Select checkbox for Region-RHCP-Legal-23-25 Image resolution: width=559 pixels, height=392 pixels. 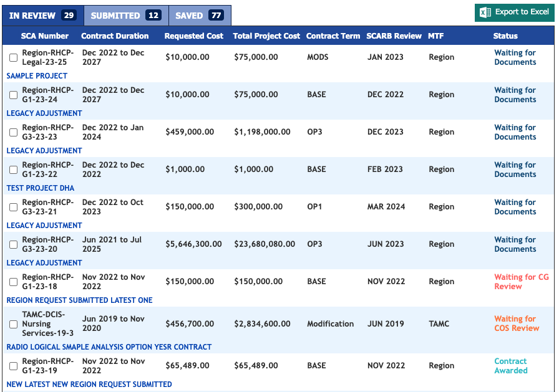point(13,57)
